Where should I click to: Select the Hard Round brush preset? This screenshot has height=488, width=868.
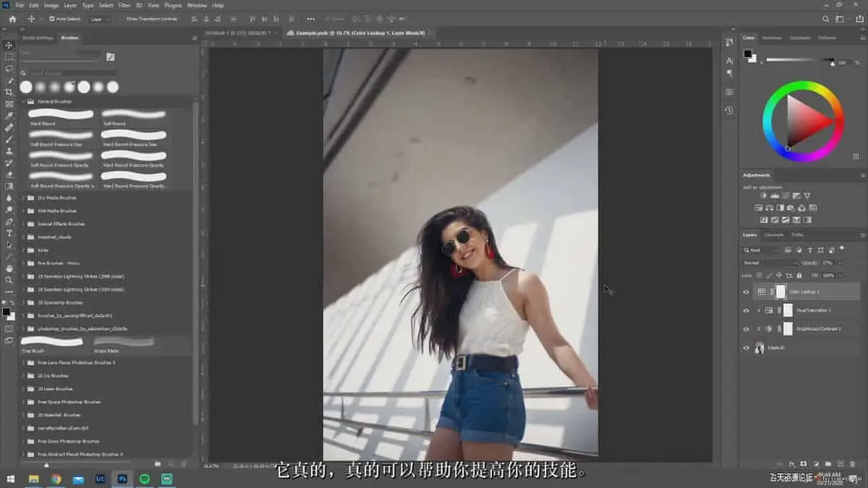pos(61,117)
